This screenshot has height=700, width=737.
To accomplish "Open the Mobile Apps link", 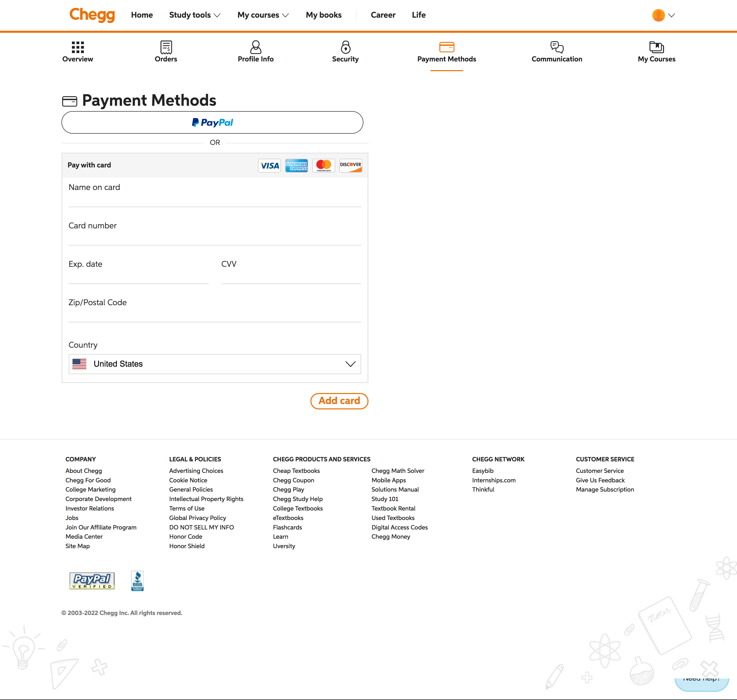I will tap(388, 480).
